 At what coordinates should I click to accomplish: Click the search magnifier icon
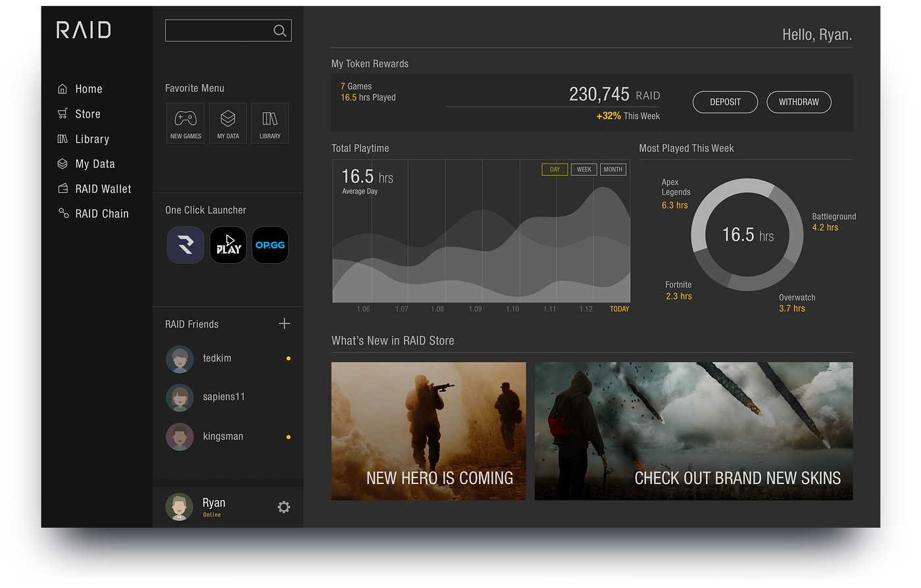tap(280, 30)
